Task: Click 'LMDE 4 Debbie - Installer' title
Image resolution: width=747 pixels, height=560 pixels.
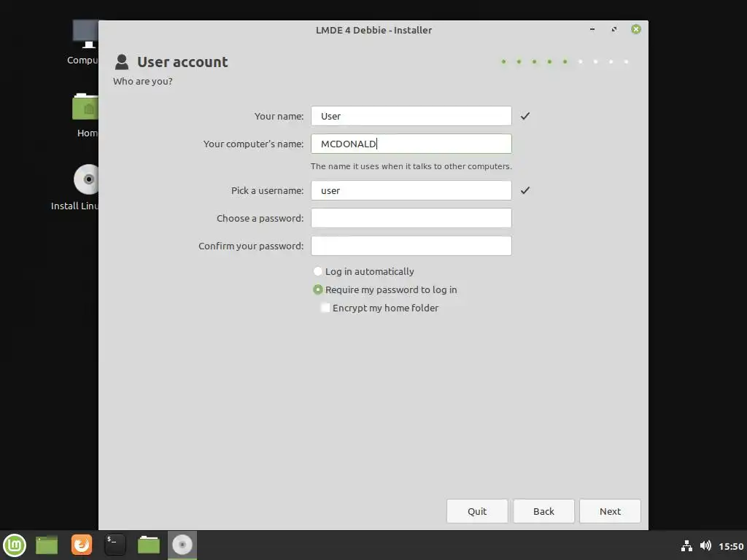Action: (373, 30)
